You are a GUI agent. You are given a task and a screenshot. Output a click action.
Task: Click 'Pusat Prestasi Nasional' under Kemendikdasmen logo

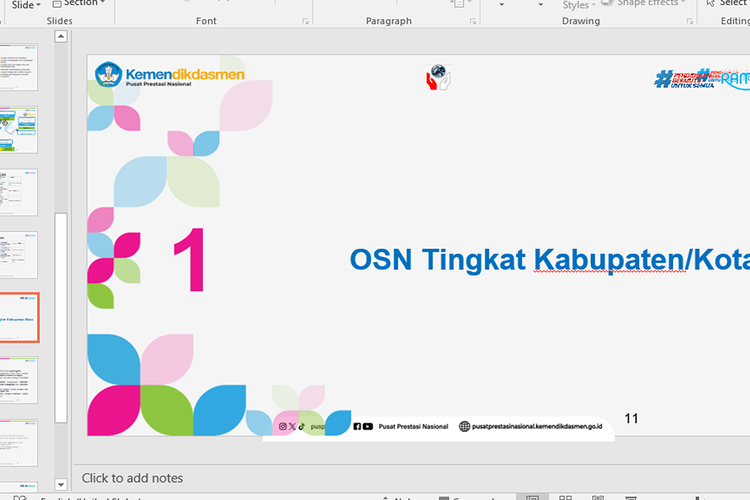pos(158,84)
